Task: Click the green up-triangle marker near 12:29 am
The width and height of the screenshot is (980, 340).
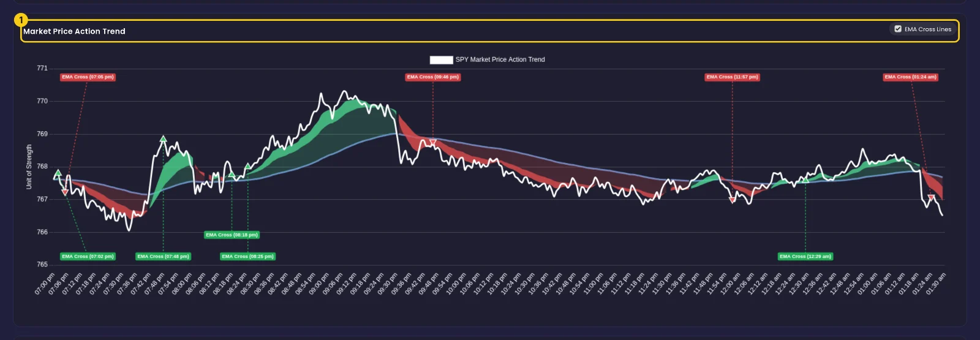Action: click(805, 179)
